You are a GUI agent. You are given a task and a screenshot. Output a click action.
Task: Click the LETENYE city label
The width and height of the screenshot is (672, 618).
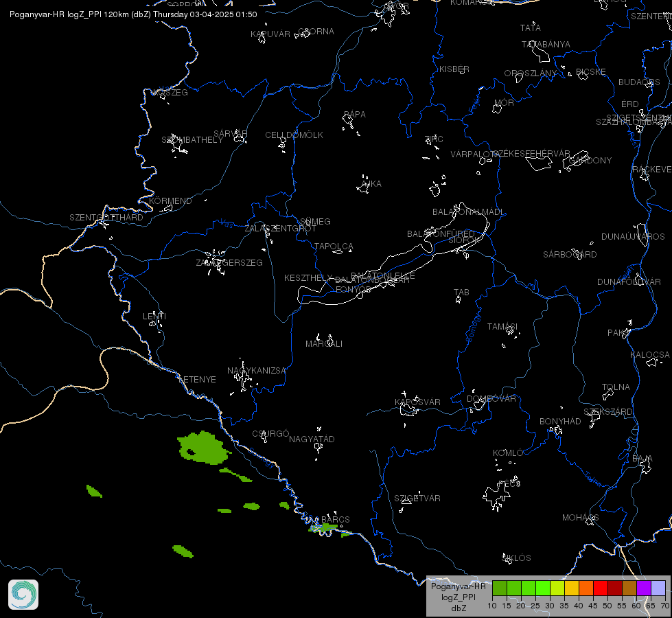pyautogui.click(x=197, y=380)
